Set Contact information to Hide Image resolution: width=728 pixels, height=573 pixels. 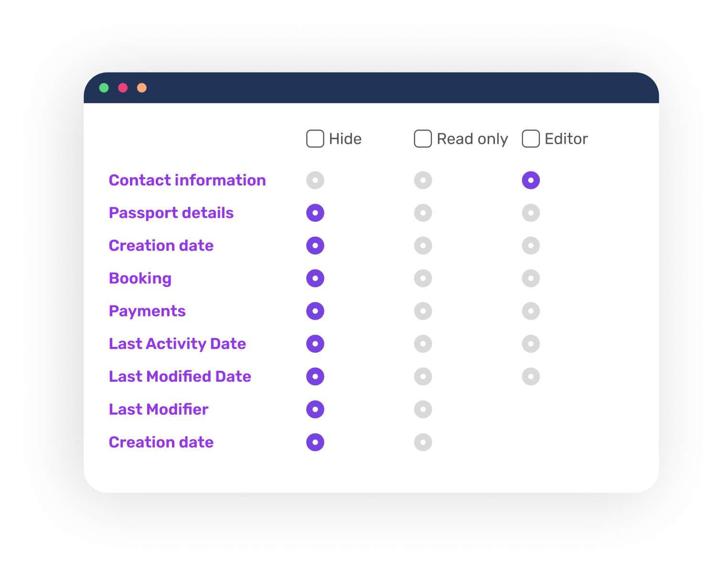(x=315, y=180)
